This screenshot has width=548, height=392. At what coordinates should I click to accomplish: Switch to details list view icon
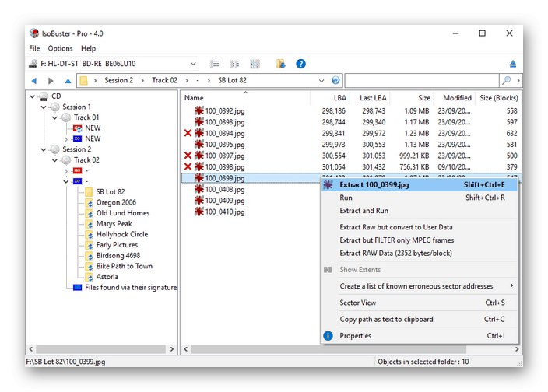coord(214,64)
